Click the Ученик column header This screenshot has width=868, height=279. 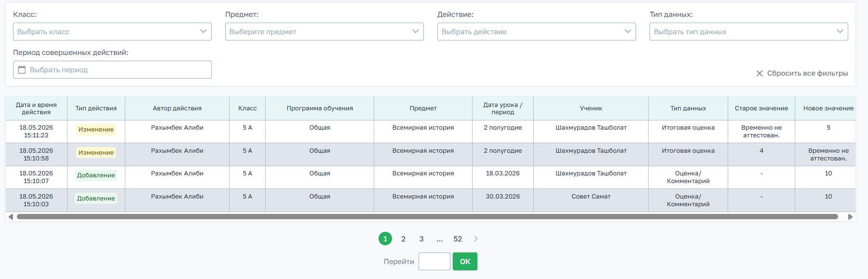(x=591, y=108)
